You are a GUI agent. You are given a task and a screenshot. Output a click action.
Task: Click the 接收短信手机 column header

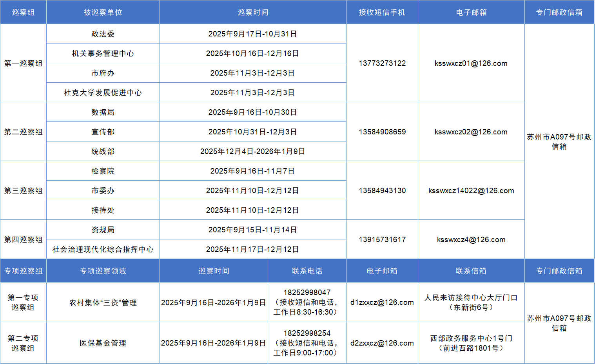(382, 13)
